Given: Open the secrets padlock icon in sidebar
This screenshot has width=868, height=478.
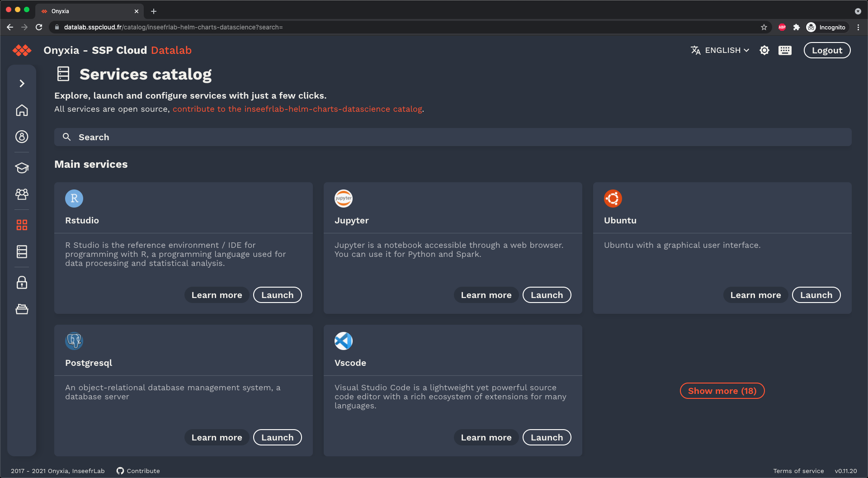Looking at the screenshot, I should [22, 283].
